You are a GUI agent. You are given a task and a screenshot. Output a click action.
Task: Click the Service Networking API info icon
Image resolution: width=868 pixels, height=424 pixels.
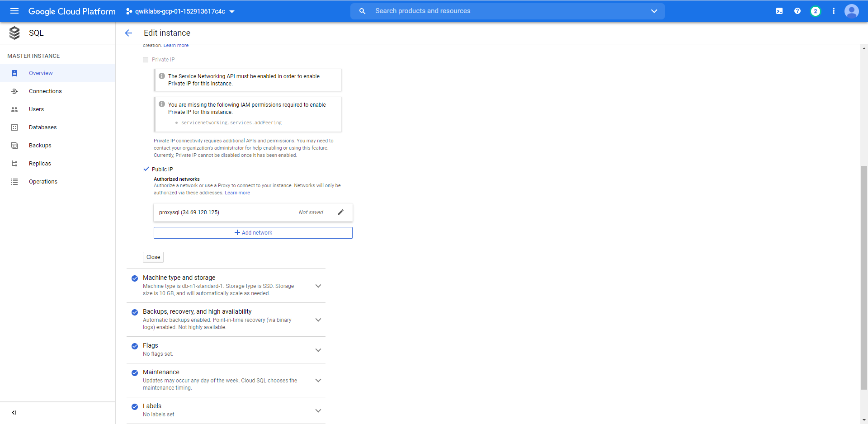pos(162,76)
